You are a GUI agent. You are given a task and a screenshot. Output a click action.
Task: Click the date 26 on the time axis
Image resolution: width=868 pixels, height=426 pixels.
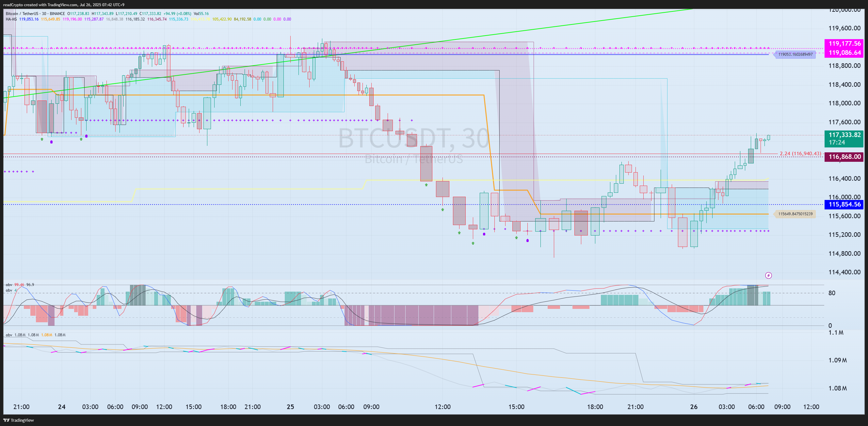coord(694,407)
